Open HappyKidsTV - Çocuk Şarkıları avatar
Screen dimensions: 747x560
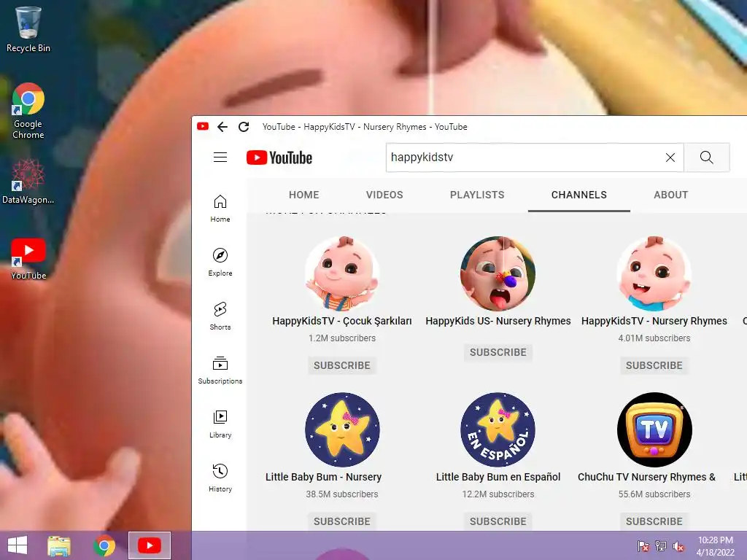coord(342,274)
